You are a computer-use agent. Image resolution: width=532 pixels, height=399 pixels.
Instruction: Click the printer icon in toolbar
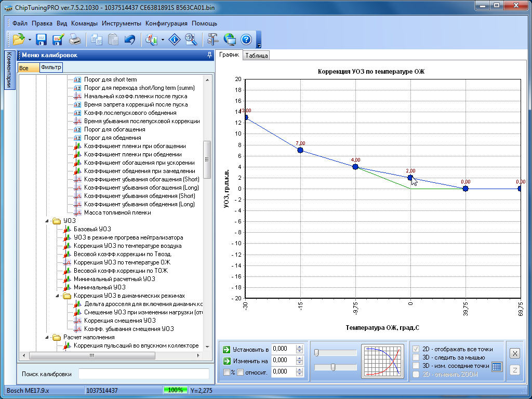[75, 39]
